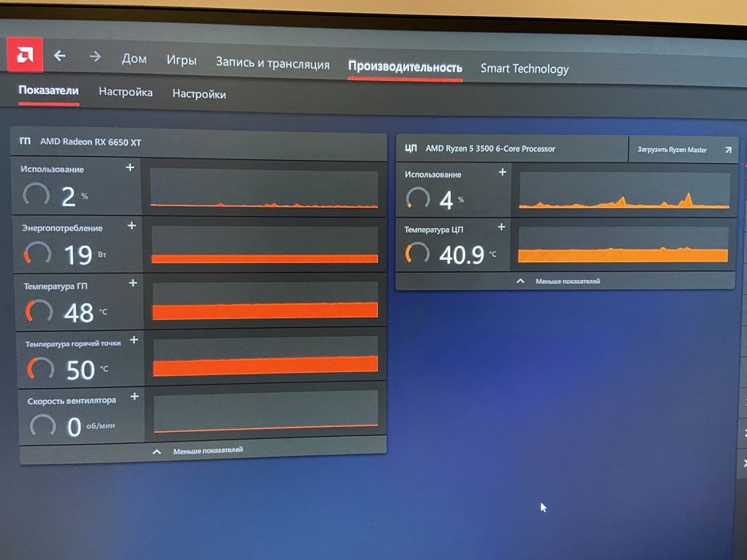Go back with the left arrow
747x560 pixels.
coord(59,56)
